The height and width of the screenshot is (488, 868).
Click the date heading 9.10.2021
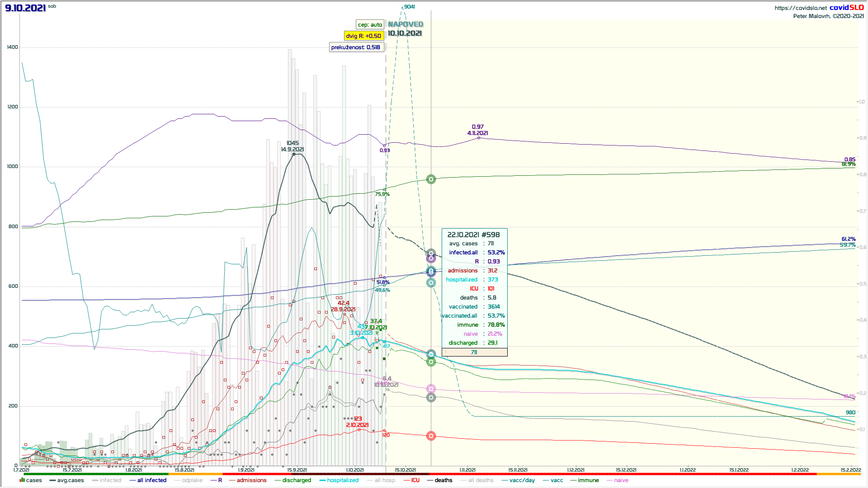[x=25, y=8]
